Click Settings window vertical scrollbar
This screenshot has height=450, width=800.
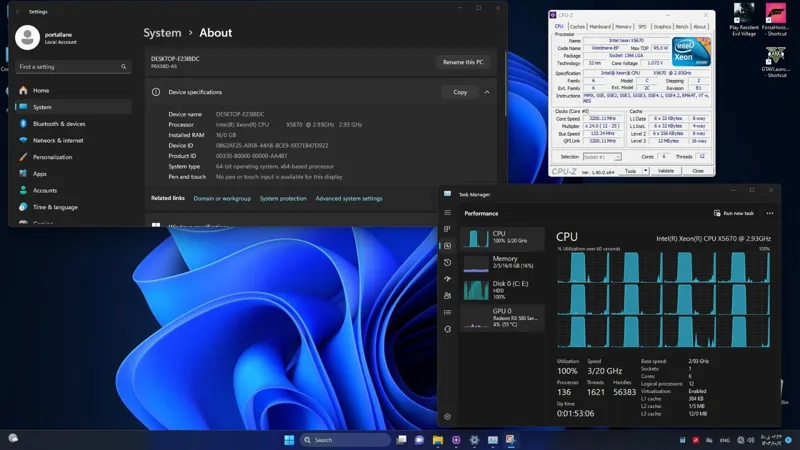[505, 84]
